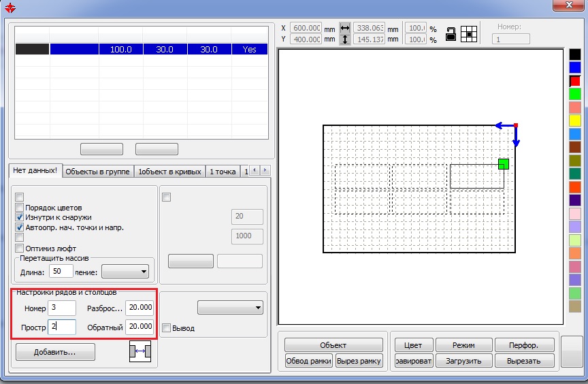Open the dropdown above Вывод checkbox
Viewport: 588px width, 384px height.
coord(230,308)
